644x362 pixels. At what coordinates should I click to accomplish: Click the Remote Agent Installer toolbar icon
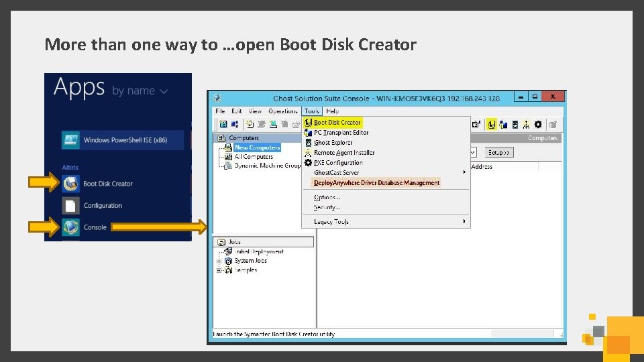[x=526, y=125]
